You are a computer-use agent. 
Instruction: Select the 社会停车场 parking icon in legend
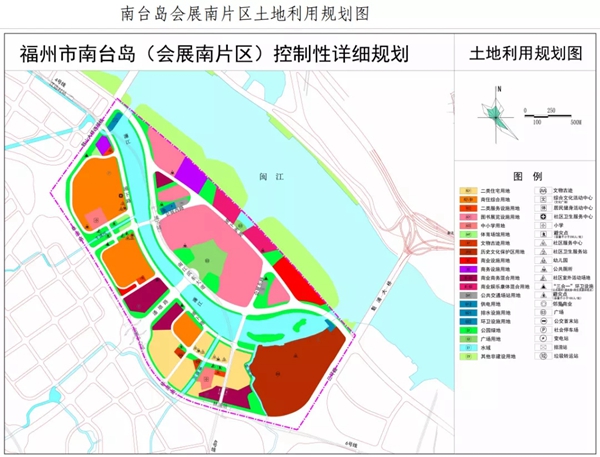(x=543, y=330)
